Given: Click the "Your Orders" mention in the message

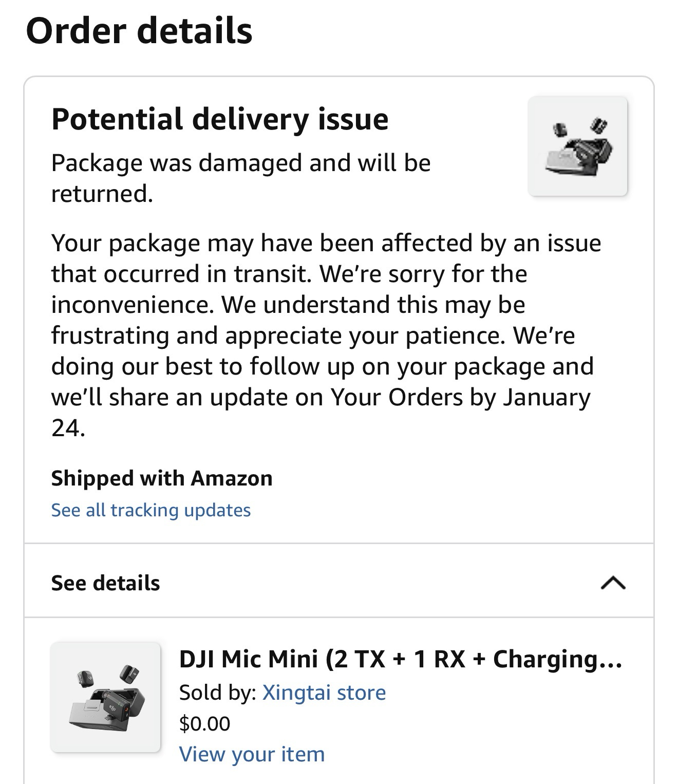Looking at the screenshot, I should click(x=397, y=397).
